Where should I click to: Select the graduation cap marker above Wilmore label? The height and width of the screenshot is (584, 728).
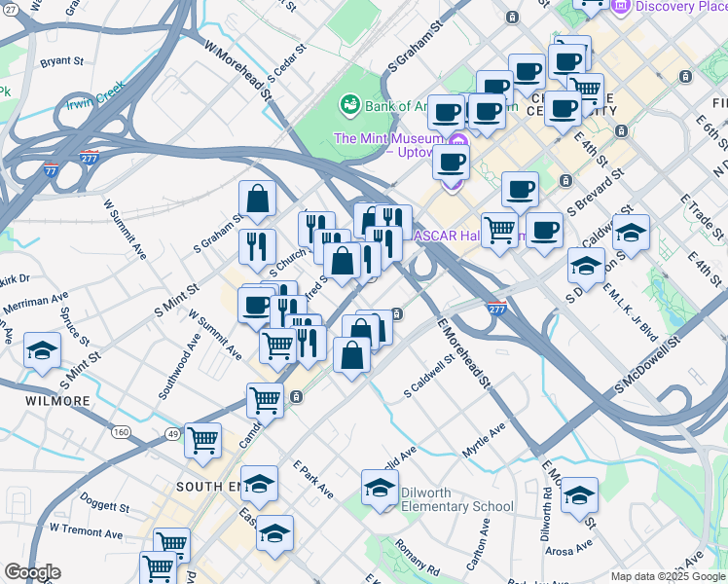pos(42,350)
